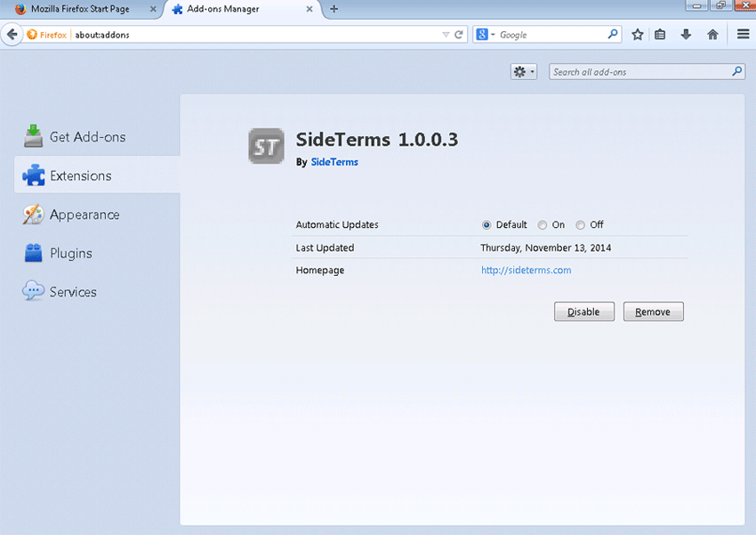The height and width of the screenshot is (535, 756).
Task: Set Automatic Updates to Off
Action: pos(580,225)
